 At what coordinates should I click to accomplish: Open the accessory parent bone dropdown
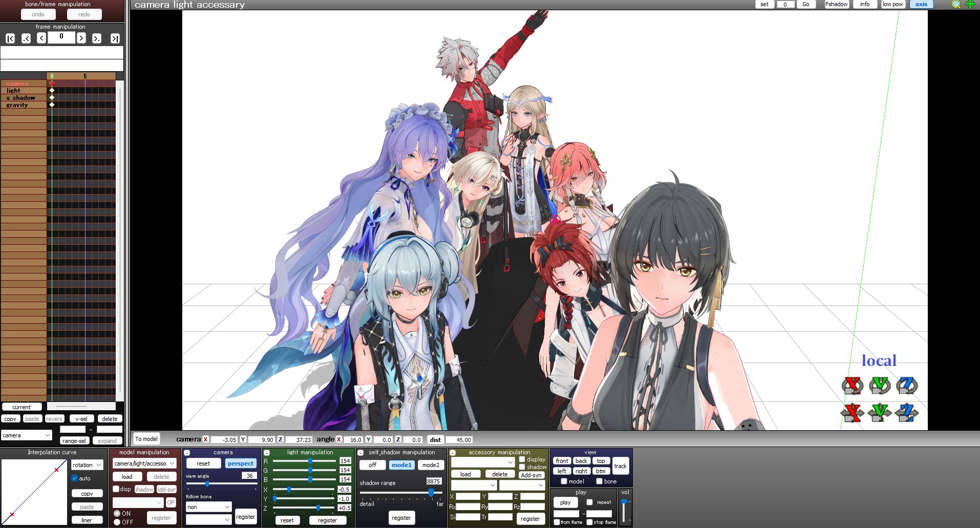pyautogui.click(x=522, y=485)
